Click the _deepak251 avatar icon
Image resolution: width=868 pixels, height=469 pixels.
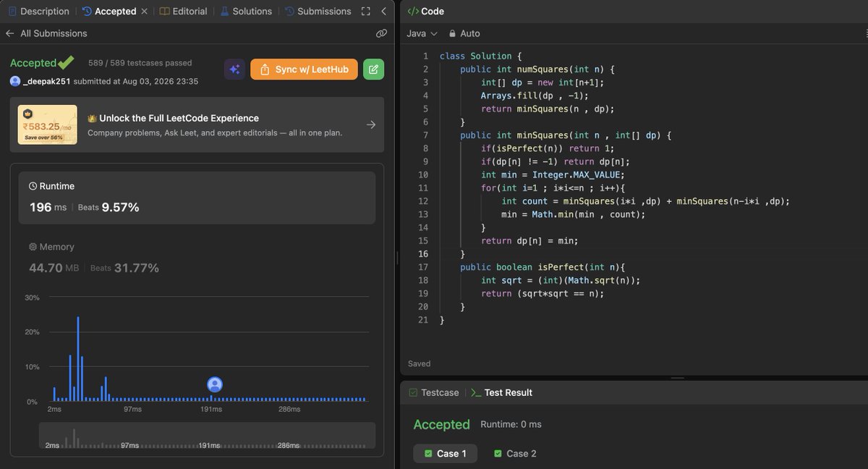click(15, 82)
